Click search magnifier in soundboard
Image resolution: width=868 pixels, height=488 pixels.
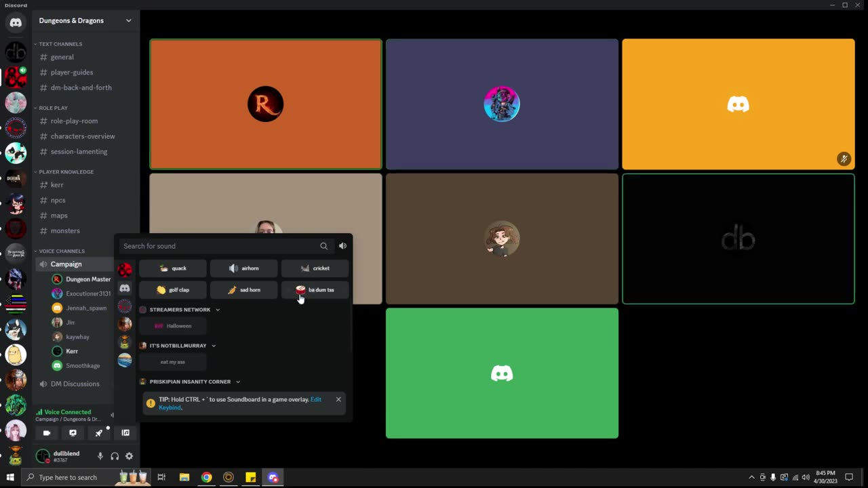tap(323, 246)
